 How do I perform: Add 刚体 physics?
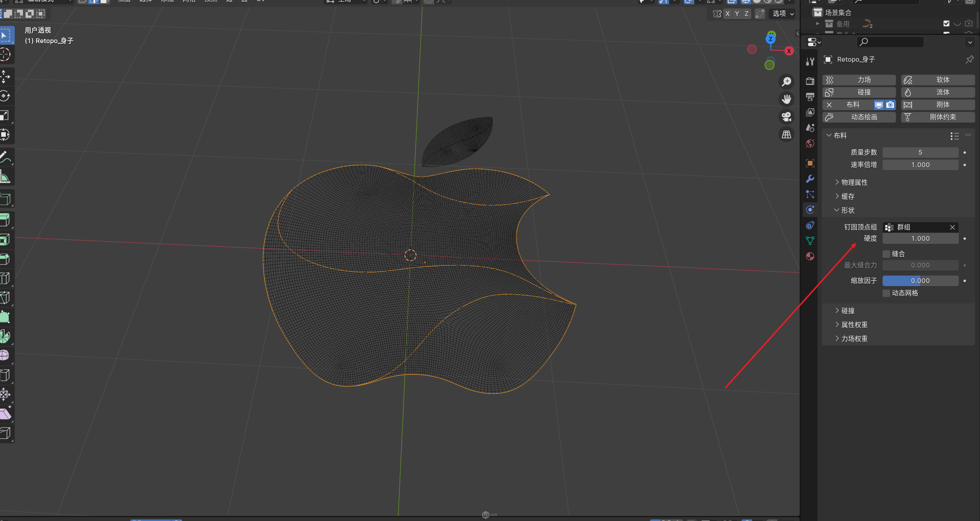(938, 105)
